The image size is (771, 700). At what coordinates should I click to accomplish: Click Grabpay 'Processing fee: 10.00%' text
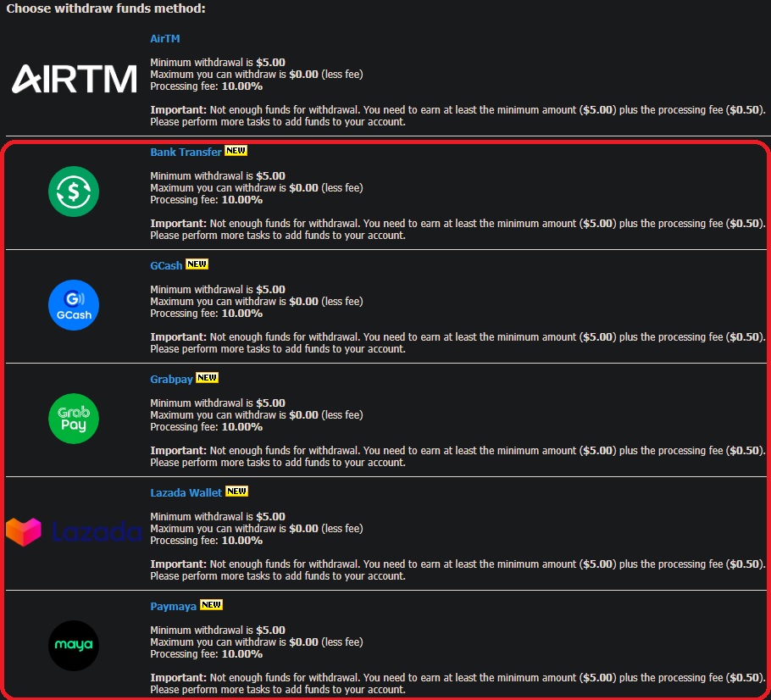click(x=207, y=427)
